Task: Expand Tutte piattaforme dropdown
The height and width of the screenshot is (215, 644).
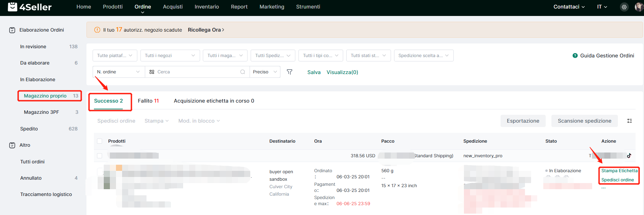Action: [115, 56]
